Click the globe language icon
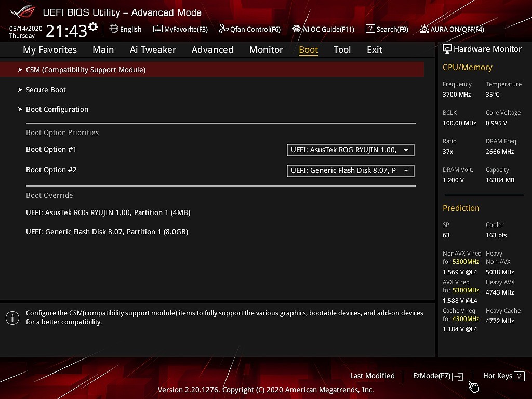Screen dimensions: 532x399 (x=114, y=29)
